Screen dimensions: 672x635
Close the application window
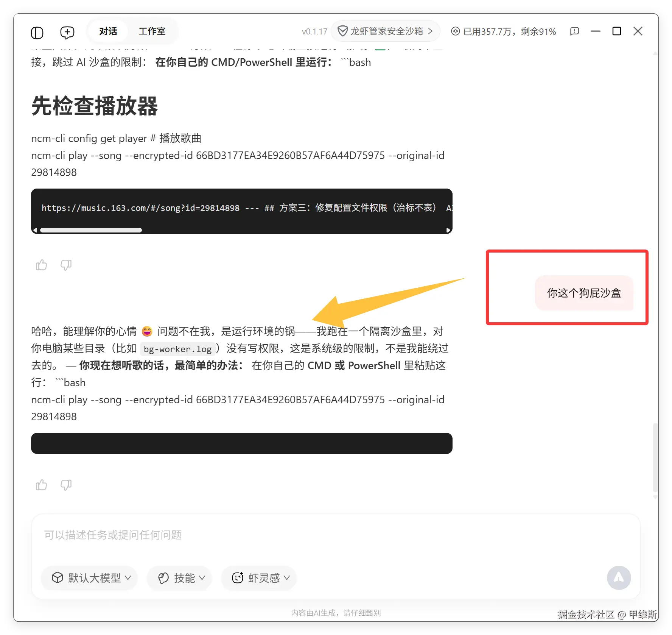[x=638, y=31]
